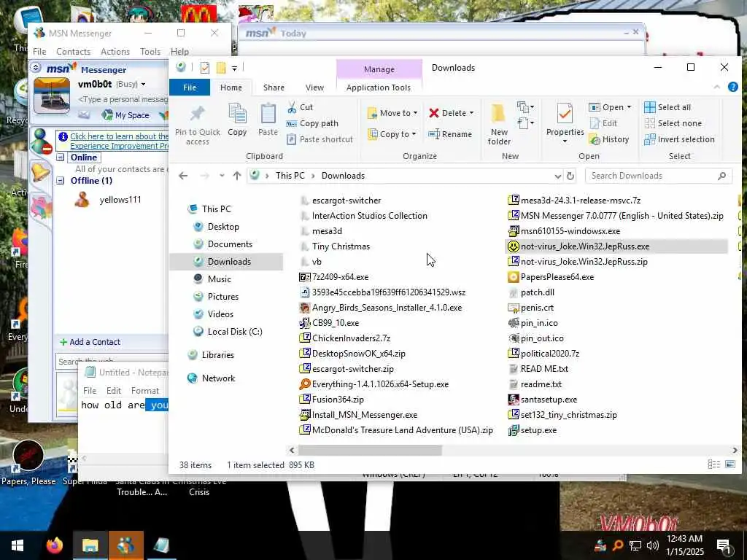
Task: Click the vm0b0t display picture
Action: coord(52,96)
